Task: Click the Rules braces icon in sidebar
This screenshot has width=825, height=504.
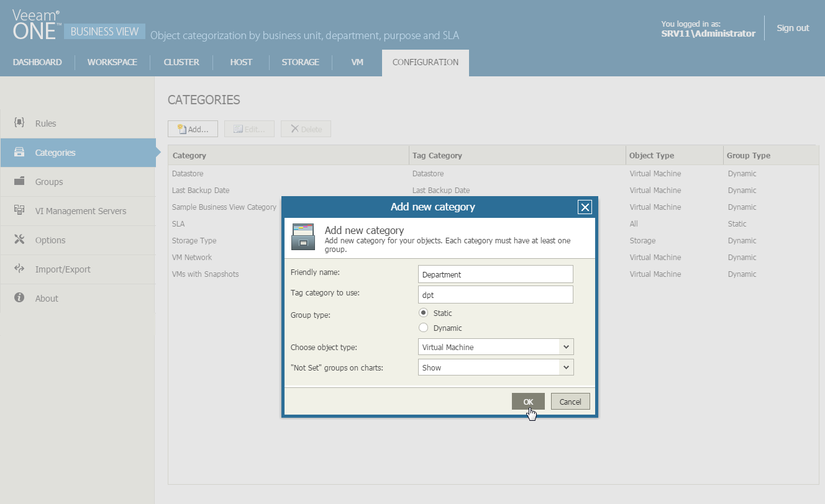Action: pos(19,123)
